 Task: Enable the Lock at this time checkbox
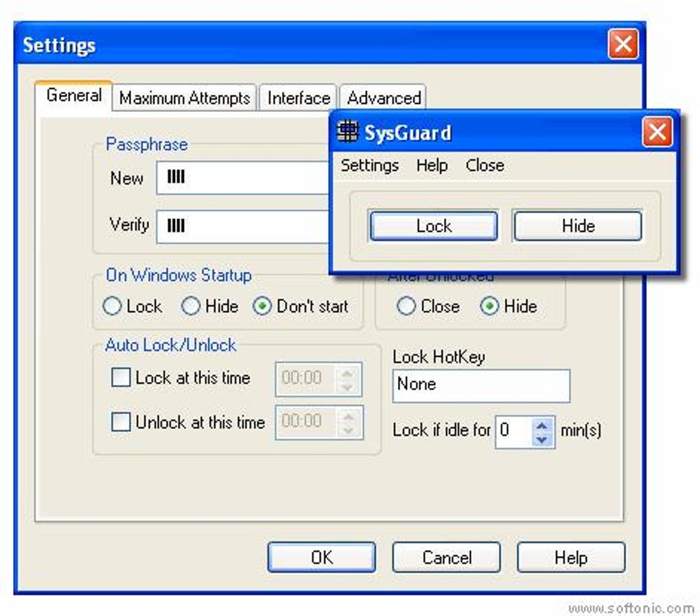pyautogui.click(x=121, y=378)
